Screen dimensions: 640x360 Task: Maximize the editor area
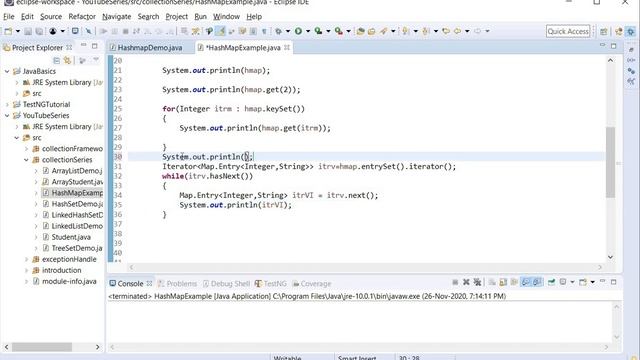point(613,46)
